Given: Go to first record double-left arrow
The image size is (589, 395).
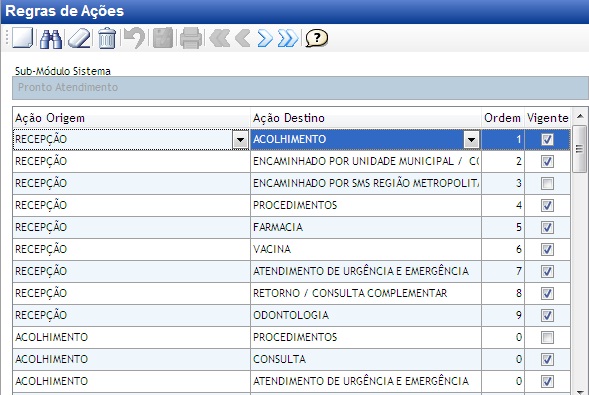Looking at the screenshot, I should (x=219, y=38).
